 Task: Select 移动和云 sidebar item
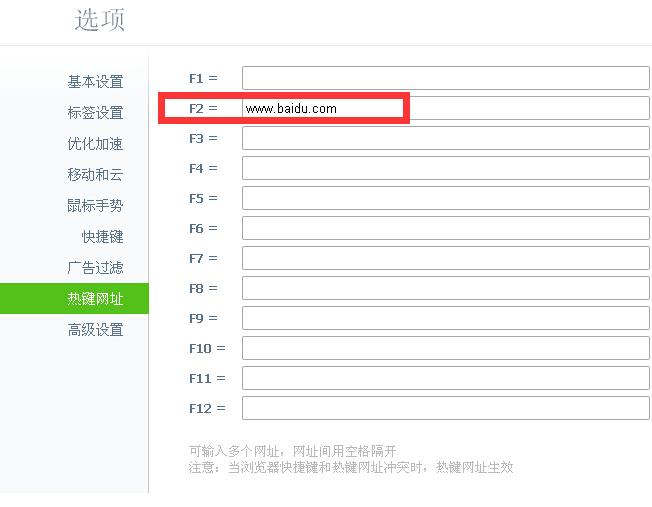(x=95, y=175)
